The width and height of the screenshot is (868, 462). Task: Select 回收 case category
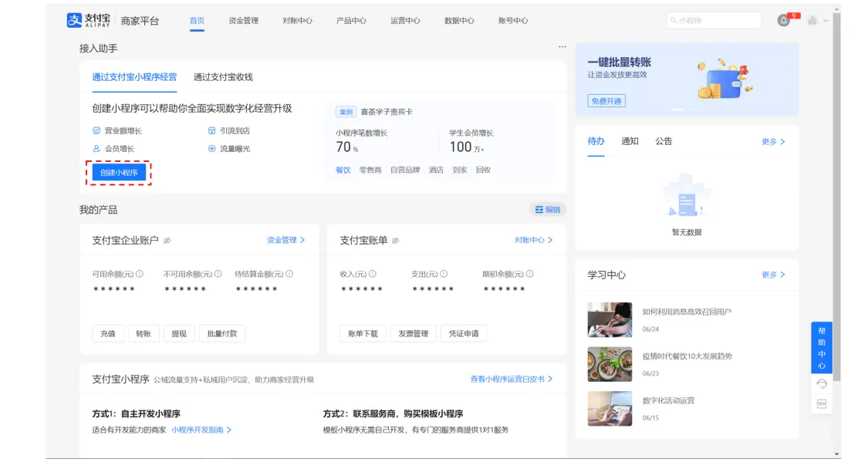tap(483, 170)
